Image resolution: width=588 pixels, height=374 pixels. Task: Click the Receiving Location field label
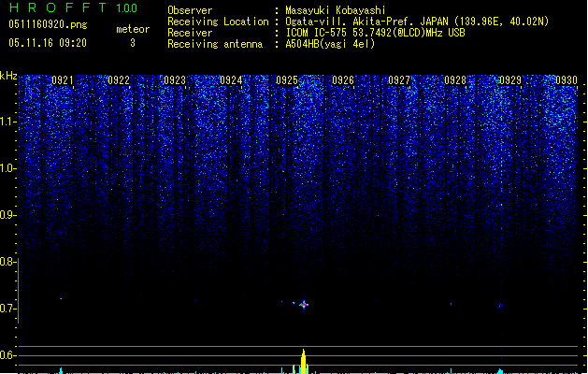[218, 22]
